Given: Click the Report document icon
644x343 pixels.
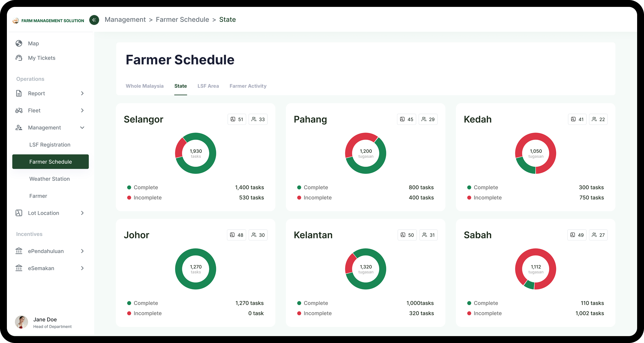Looking at the screenshot, I should 19,93.
